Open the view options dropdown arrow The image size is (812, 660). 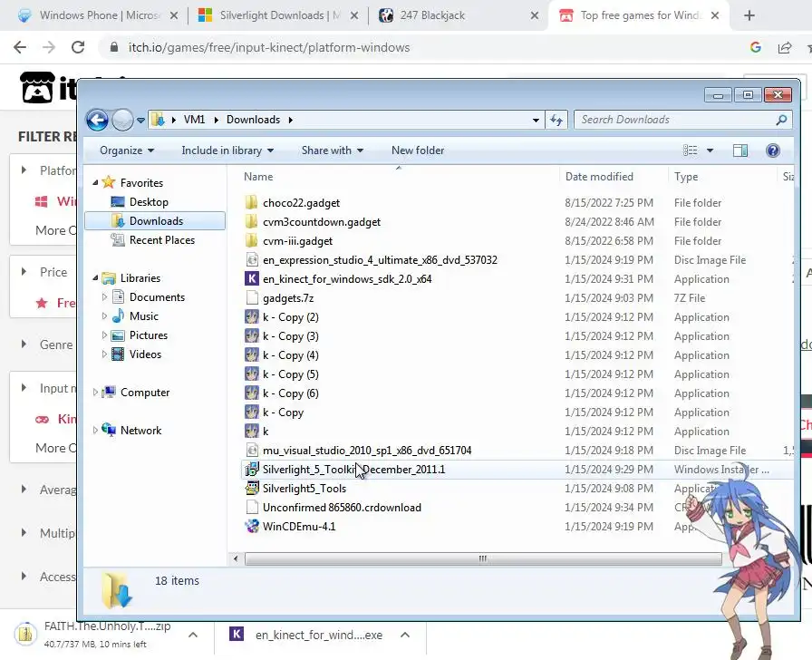[x=710, y=150]
